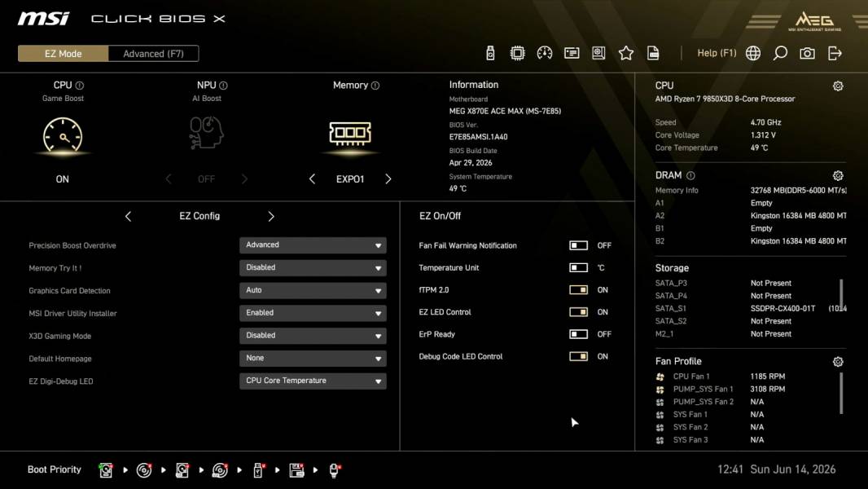Click the Memory RAM module icon
Image resolution: width=868 pixels, height=489 pixels.
[350, 133]
